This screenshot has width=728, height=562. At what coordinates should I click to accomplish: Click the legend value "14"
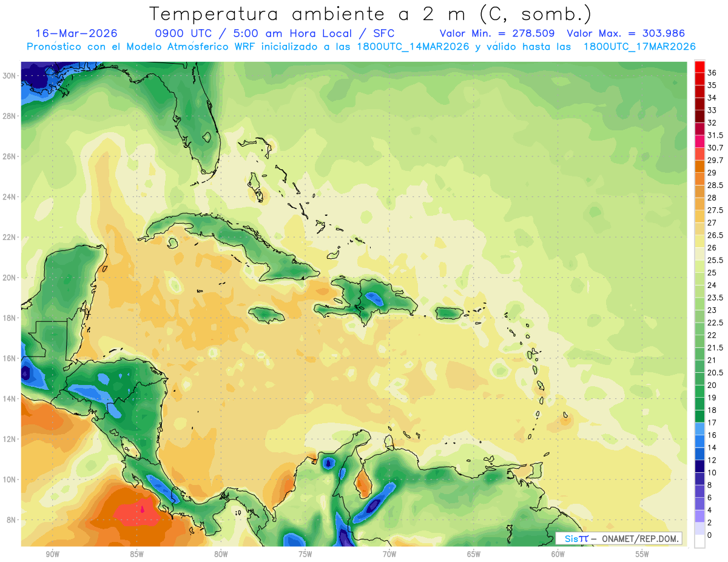click(712, 447)
